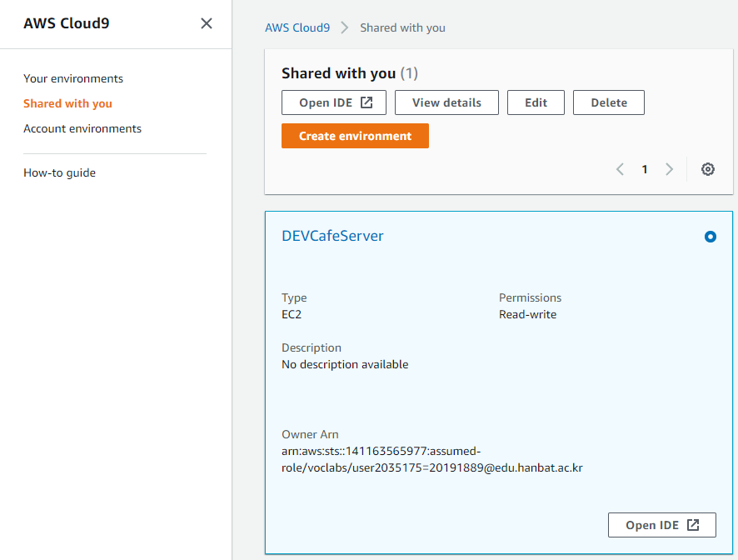Image resolution: width=738 pixels, height=560 pixels.
Task: Click the Description label in the card
Action: (311, 347)
